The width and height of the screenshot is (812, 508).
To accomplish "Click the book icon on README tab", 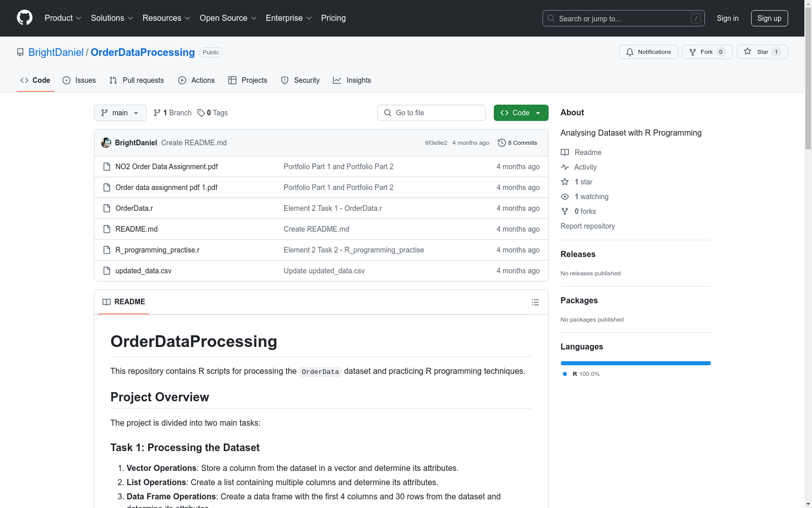I will tap(107, 302).
